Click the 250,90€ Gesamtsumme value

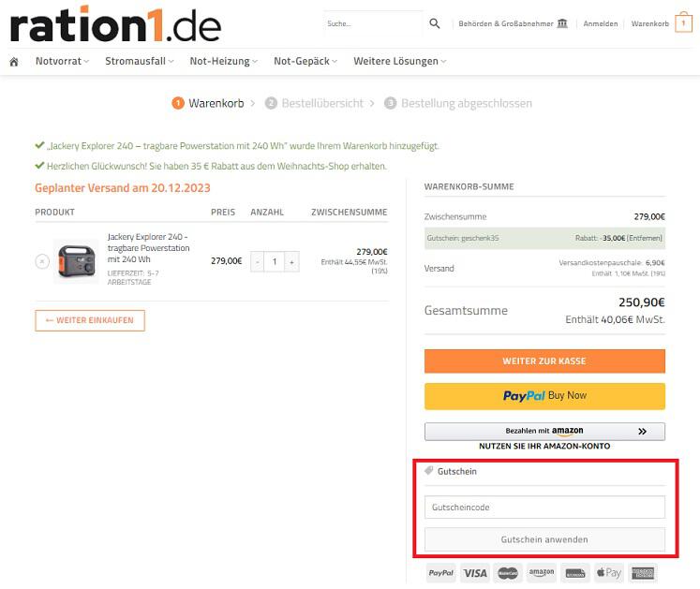[x=642, y=302]
